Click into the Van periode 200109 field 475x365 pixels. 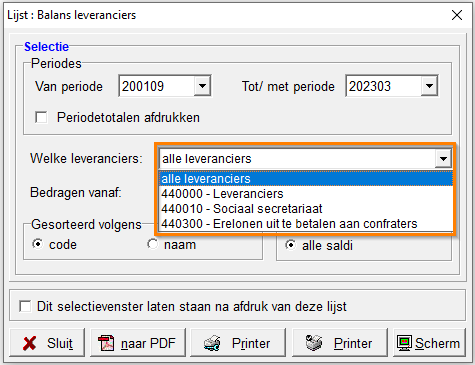pos(157,86)
